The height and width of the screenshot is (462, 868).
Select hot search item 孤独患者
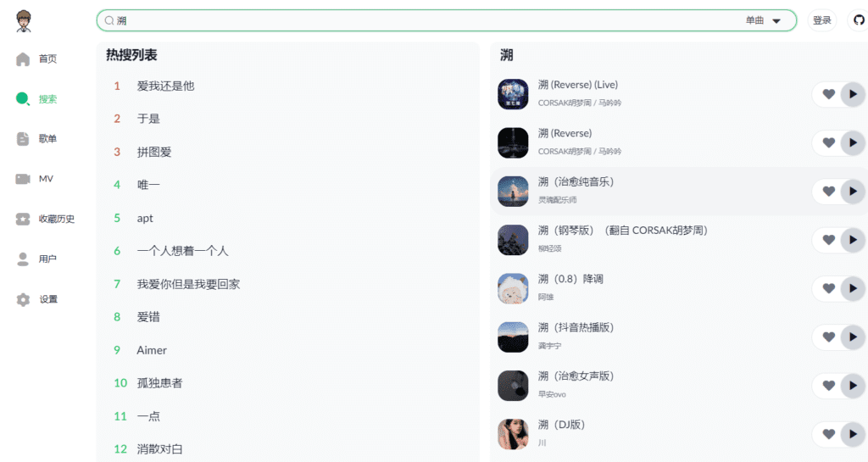pos(159,383)
